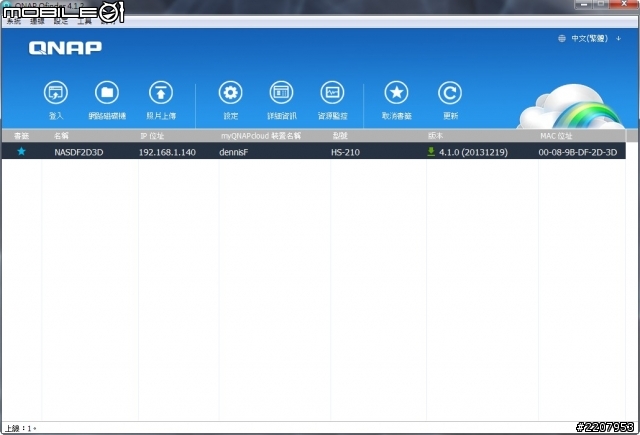Click the 登入 login icon
640x435 pixels.
click(x=56, y=93)
